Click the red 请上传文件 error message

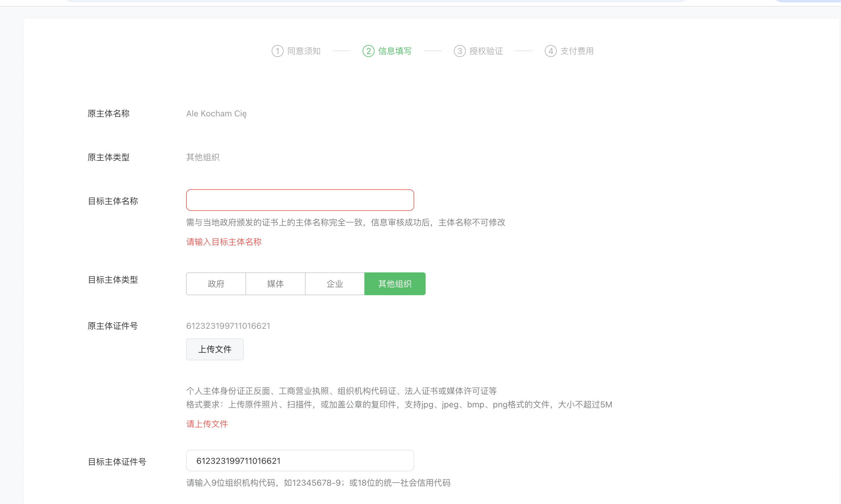pyautogui.click(x=207, y=424)
